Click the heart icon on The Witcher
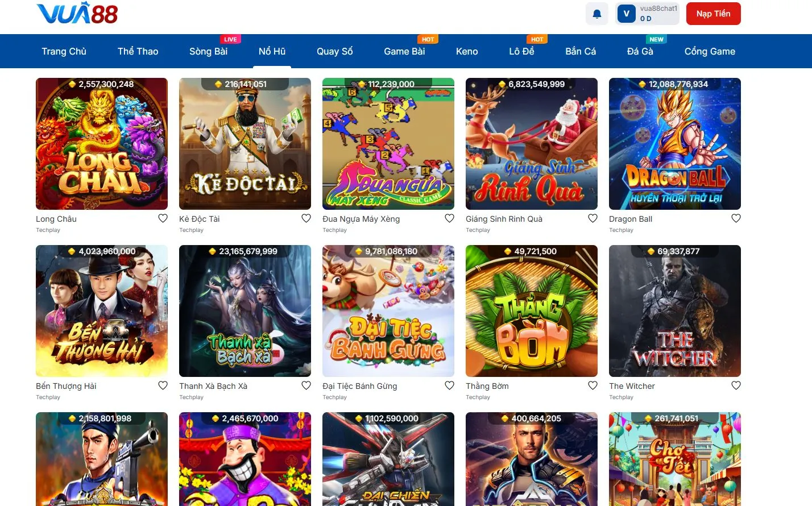The image size is (812, 506). coord(736,385)
